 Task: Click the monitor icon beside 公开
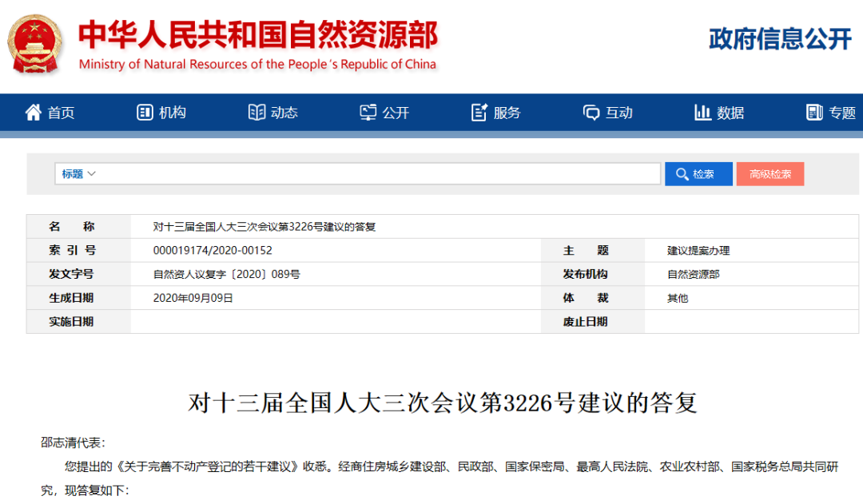pos(368,113)
